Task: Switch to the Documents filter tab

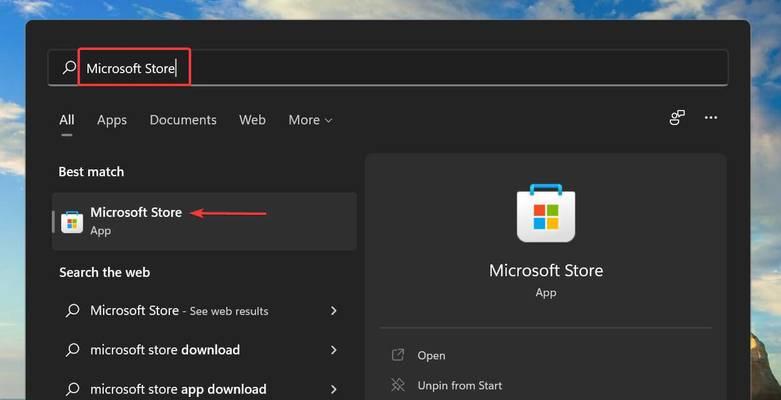Action: [x=183, y=120]
